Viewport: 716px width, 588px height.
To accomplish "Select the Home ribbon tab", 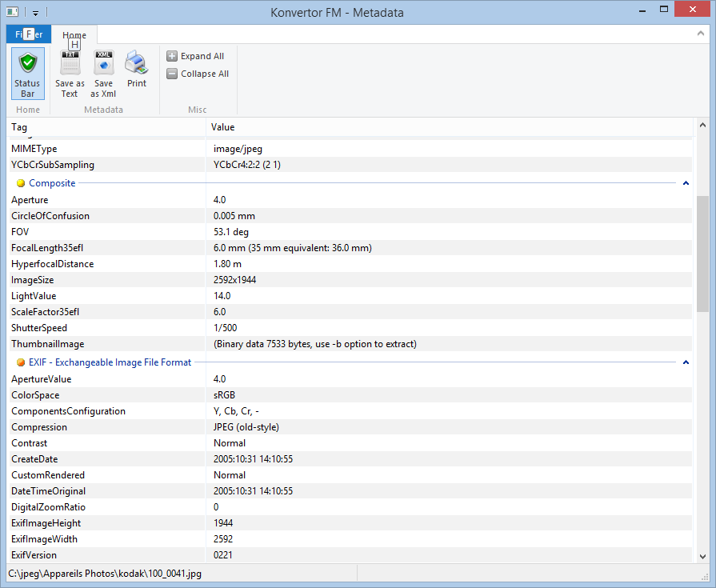I will 74,34.
